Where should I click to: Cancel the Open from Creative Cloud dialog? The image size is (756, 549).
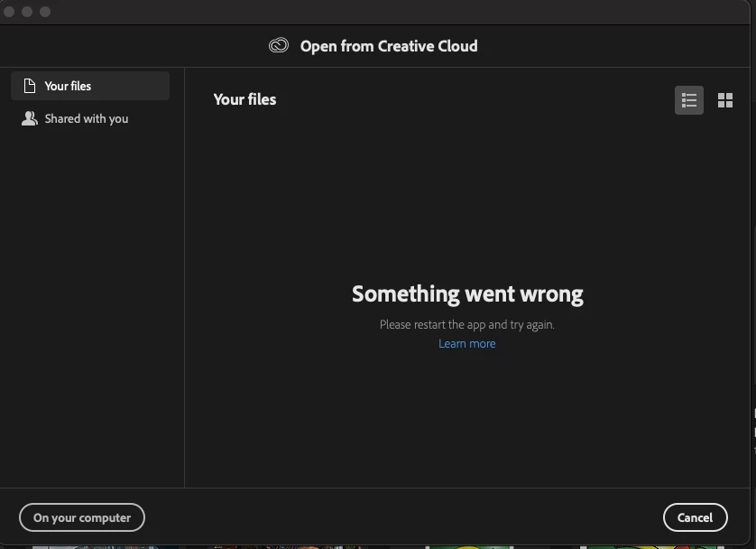point(695,517)
